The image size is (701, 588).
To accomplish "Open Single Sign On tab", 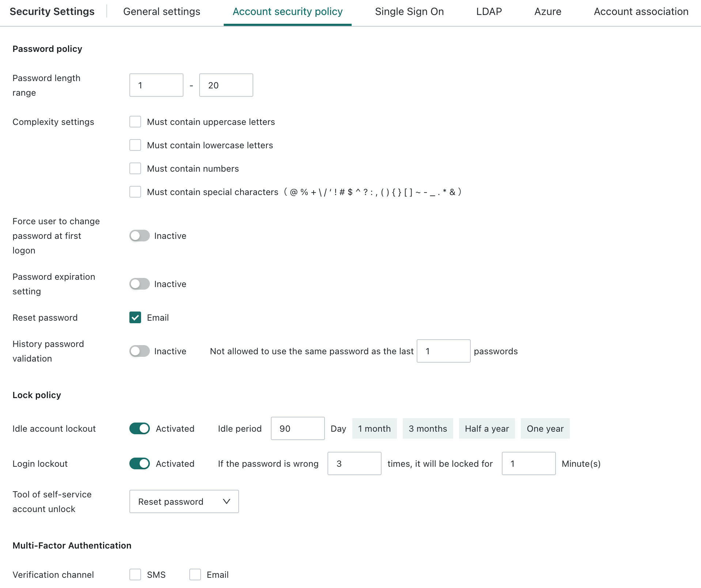I will point(409,12).
